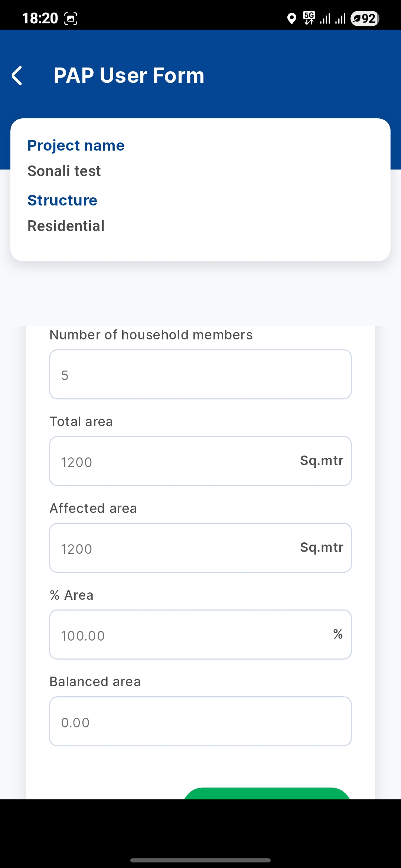Tap the % suffix in % Area field

pyautogui.click(x=338, y=634)
